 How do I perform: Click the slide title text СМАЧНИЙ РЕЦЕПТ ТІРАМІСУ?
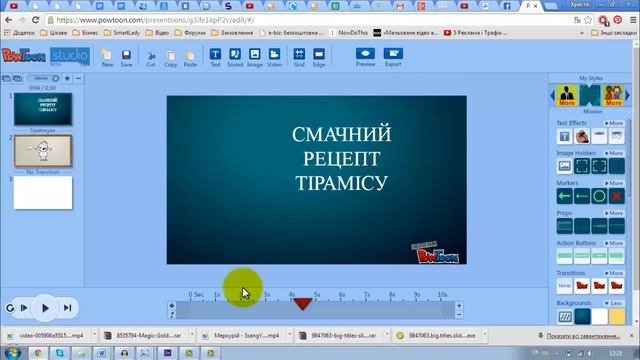pyautogui.click(x=342, y=158)
